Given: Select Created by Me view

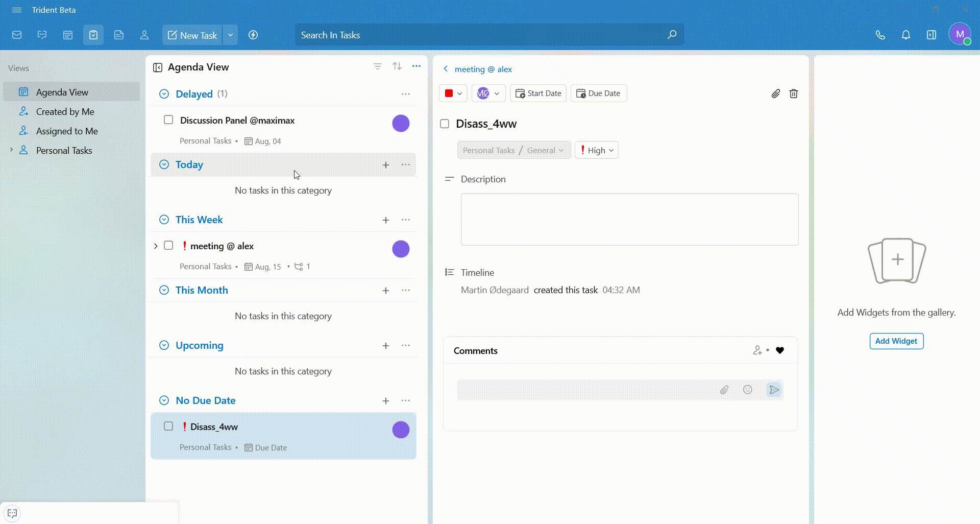Looking at the screenshot, I should [x=65, y=112].
